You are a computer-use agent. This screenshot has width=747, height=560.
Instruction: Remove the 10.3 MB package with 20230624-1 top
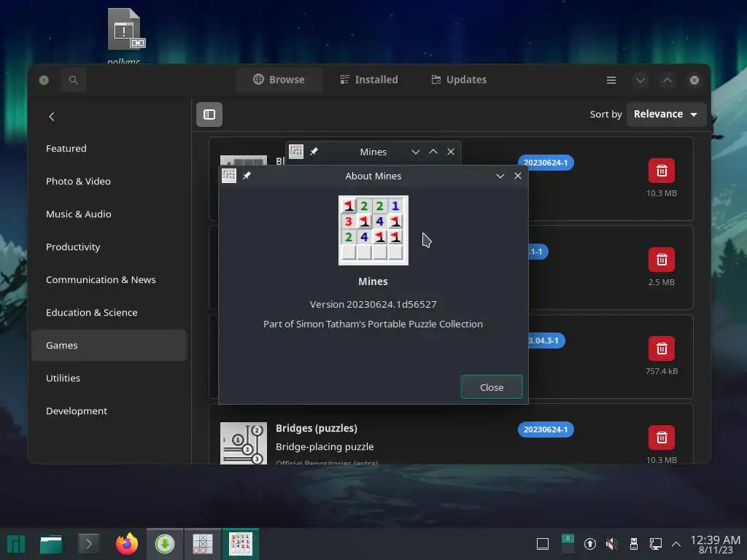click(661, 171)
